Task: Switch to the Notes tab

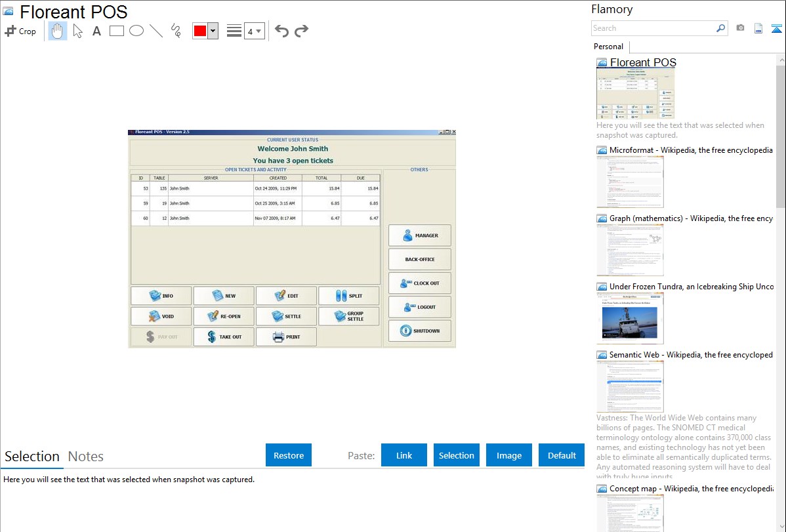Action: (x=86, y=457)
